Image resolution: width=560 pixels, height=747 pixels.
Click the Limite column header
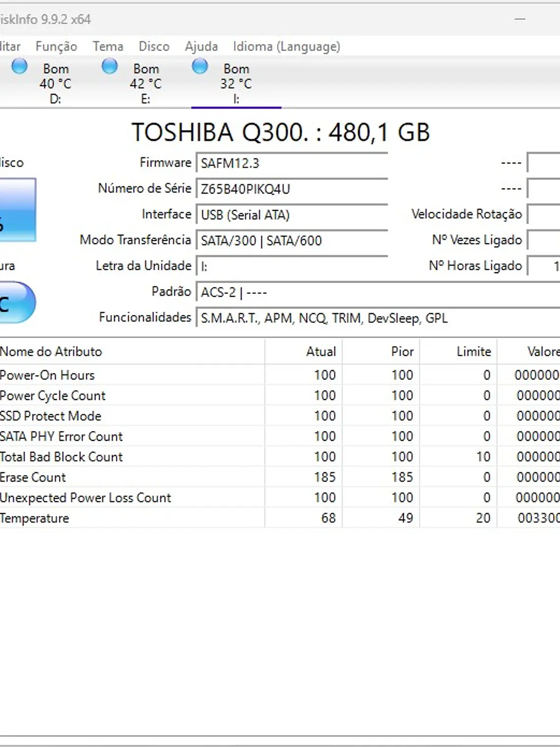(458, 351)
